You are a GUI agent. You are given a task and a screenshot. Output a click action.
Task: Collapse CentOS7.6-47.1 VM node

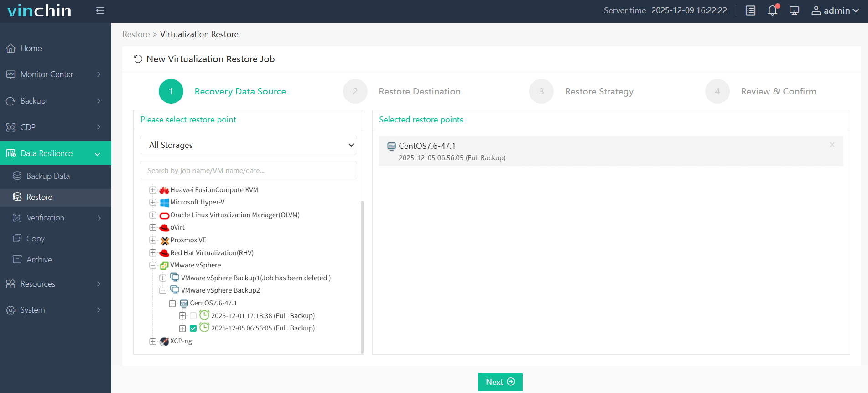tap(172, 303)
